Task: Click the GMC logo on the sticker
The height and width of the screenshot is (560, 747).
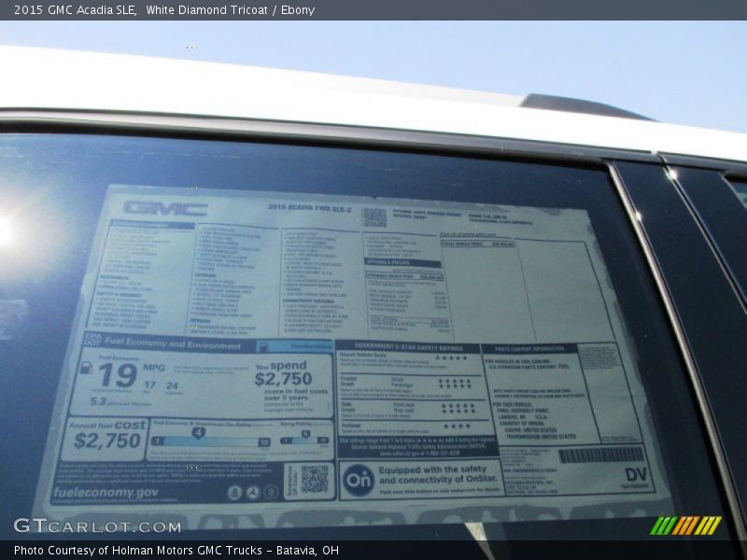Action: pos(165,208)
